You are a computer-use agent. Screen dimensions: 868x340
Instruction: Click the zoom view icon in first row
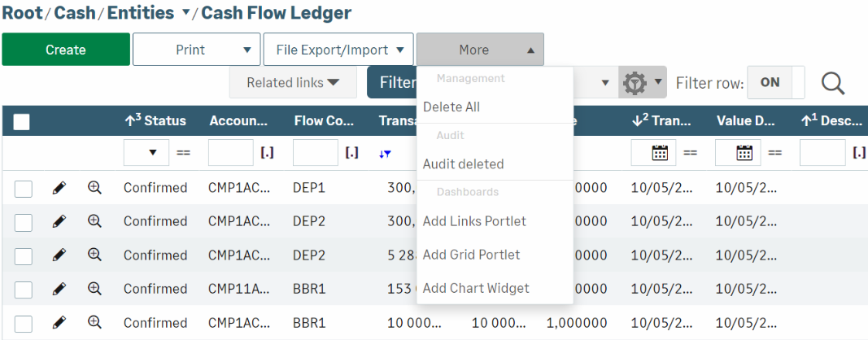tap(95, 188)
